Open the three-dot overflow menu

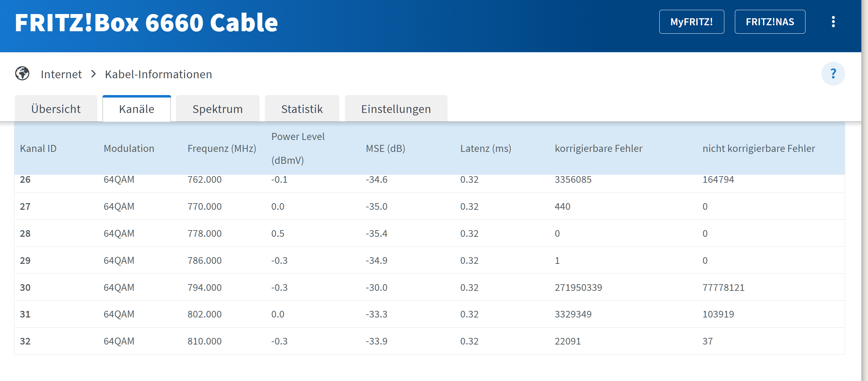(833, 22)
